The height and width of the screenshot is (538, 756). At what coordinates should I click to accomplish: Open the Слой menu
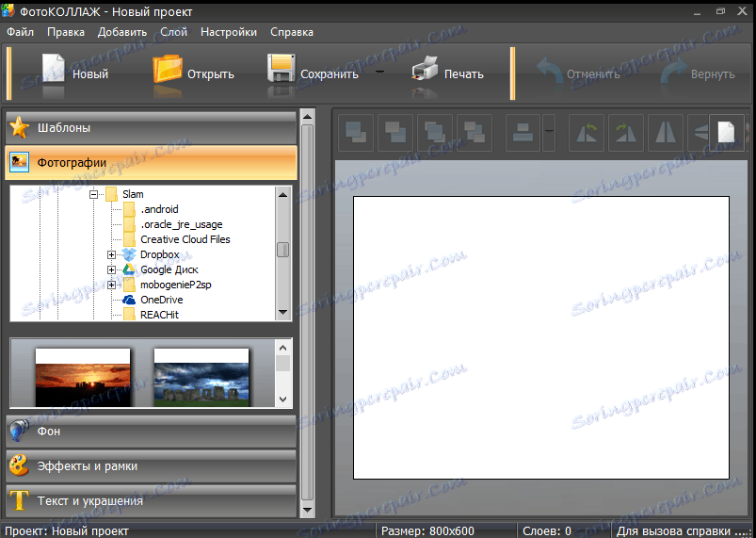(x=173, y=32)
